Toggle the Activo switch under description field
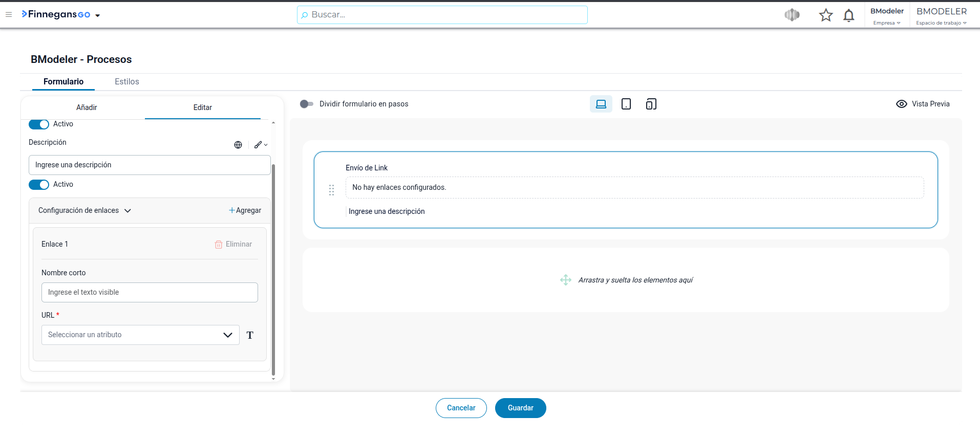The image size is (980, 438). click(x=39, y=185)
